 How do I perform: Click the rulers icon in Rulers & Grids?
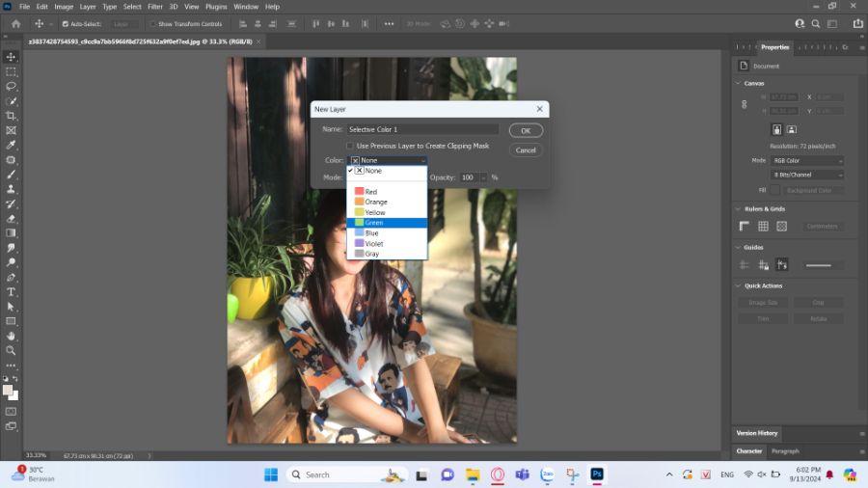(x=744, y=226)
